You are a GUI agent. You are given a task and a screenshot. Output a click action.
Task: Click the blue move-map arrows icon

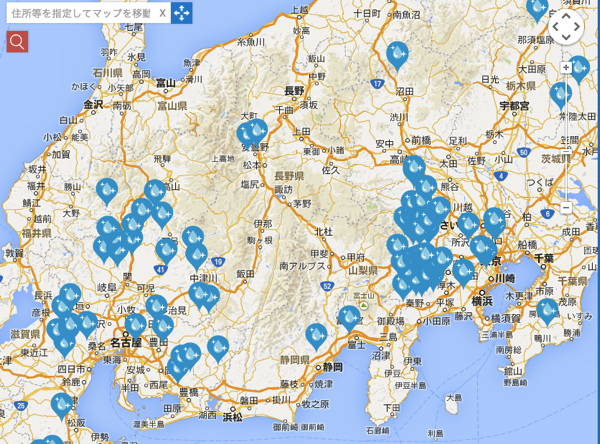[x=181, y=12]
